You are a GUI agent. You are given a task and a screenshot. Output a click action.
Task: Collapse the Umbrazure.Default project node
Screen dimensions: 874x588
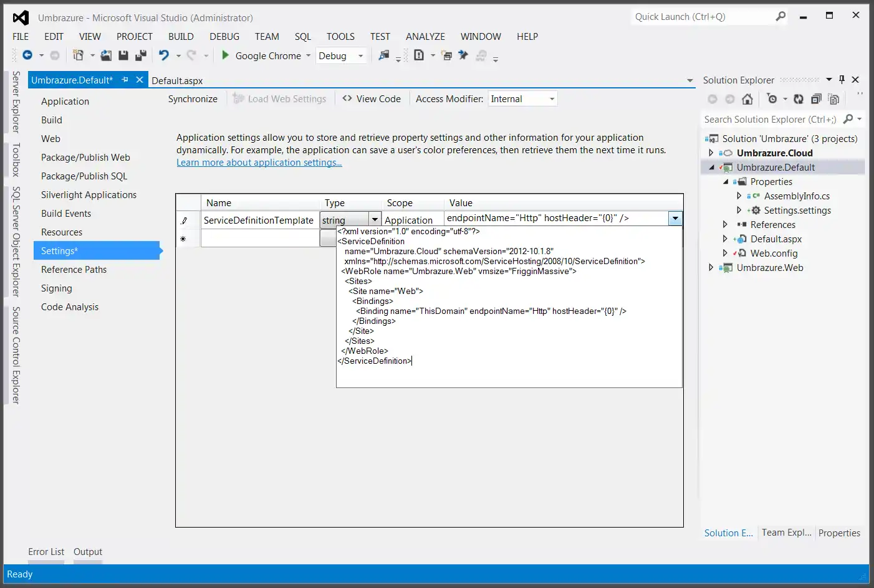click(x=711, y=167)
